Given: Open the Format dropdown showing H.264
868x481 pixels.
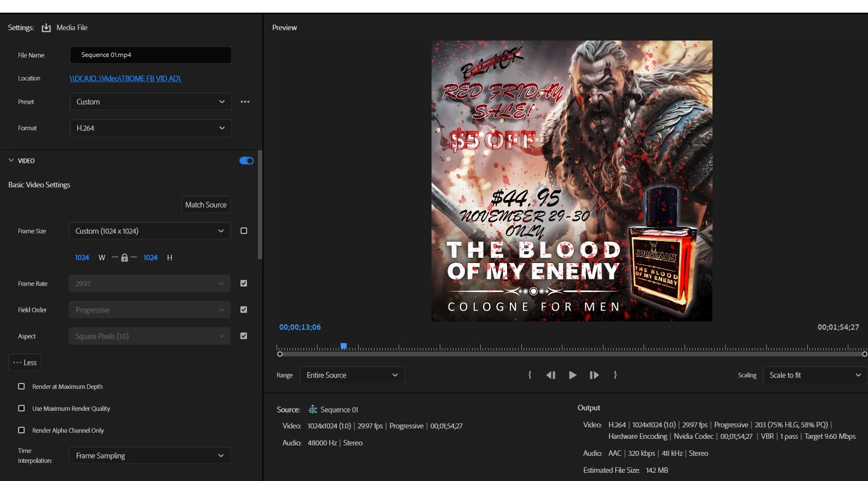Looking at the screenshot, I should (x=151, y=128).
